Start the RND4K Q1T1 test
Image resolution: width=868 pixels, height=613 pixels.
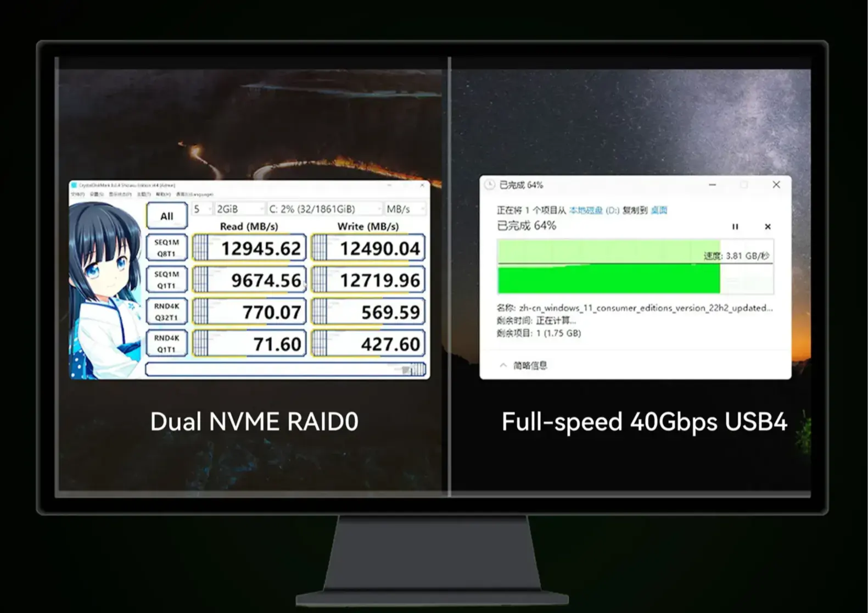(x=167, y=343)
